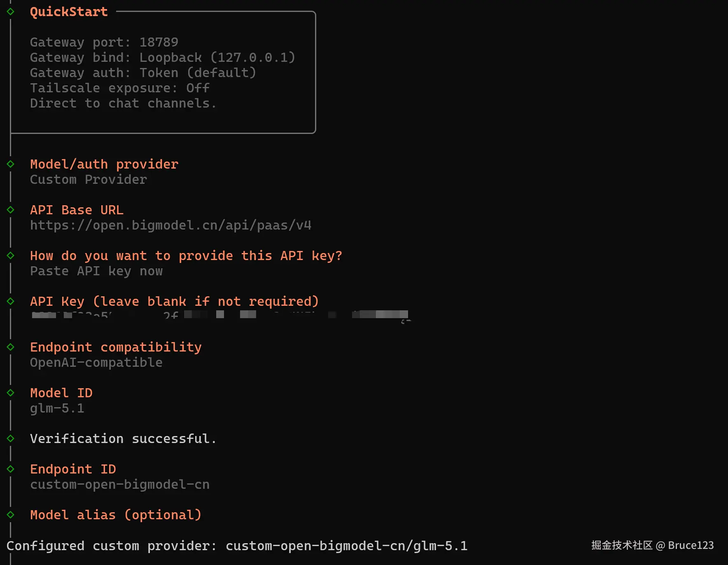
Task: Click the diamond marker next to Endpoint compatibility
Action: (11, 347)
